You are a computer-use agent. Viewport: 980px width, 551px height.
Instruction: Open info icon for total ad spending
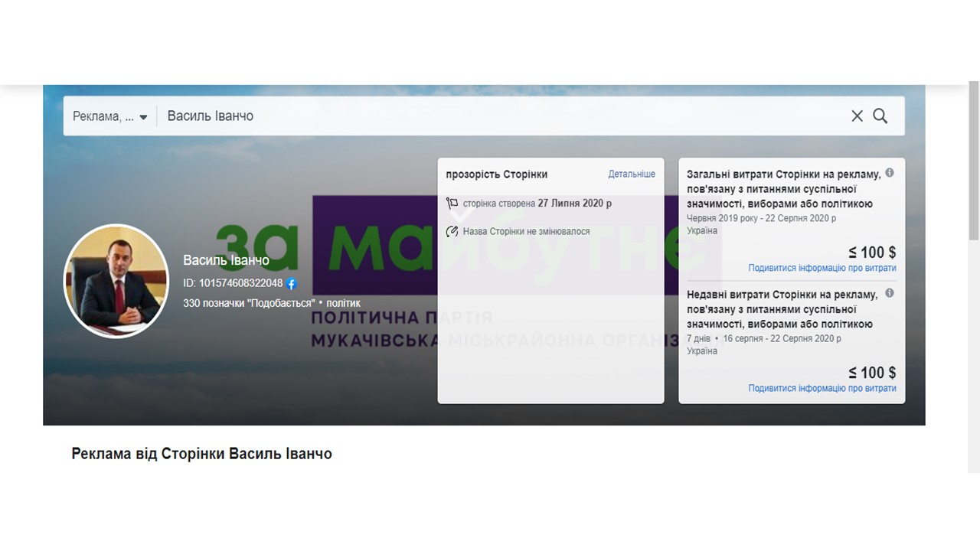pos(890,173)
